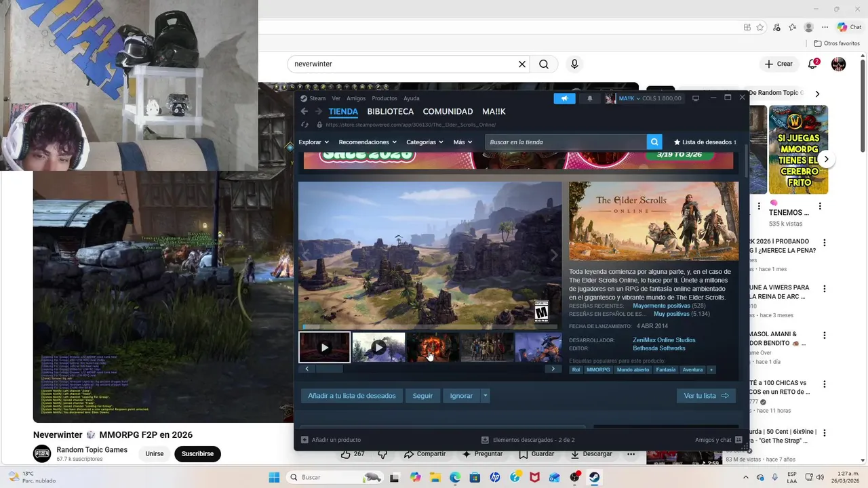Viewport: 868px width, 488px height.
Task: Open Steam from the taskbar
Action: (x=594, y=477)
